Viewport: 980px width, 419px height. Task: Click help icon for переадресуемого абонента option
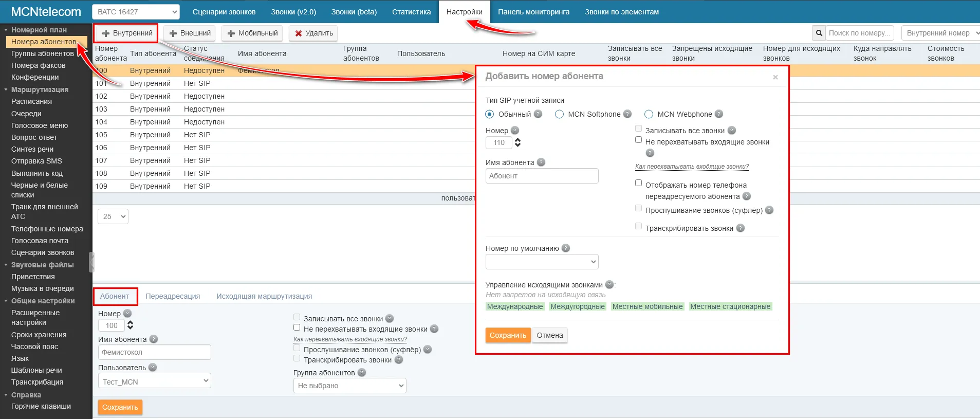(747, 196)
